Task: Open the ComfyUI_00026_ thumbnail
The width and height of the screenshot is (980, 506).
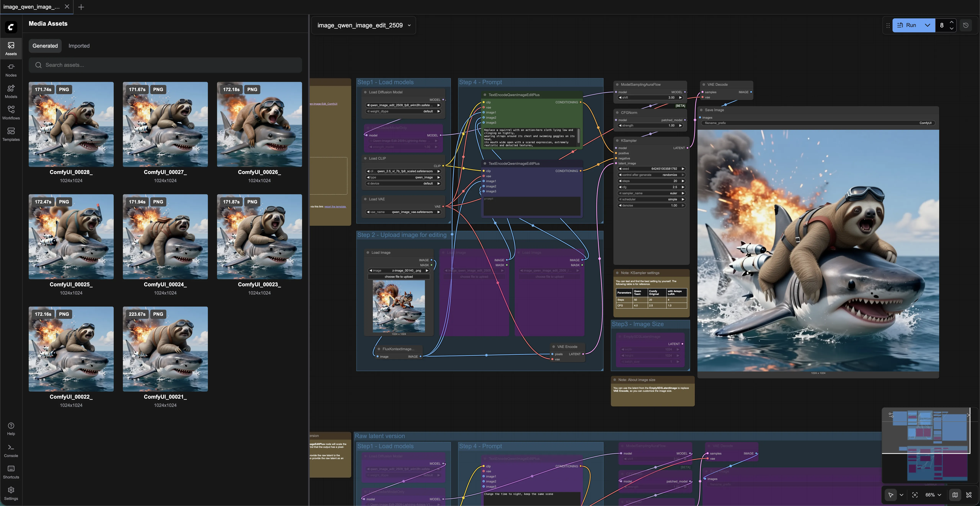Action: [x=259, y=124]
